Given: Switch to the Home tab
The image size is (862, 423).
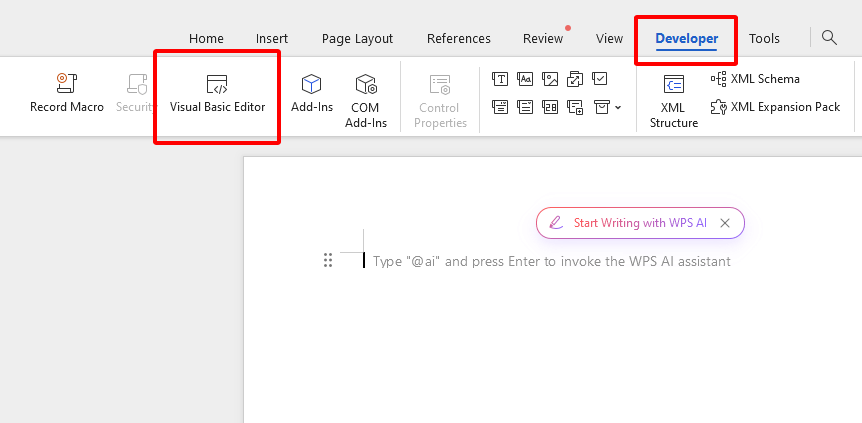Looking at the screenshot, I should 206,39.
